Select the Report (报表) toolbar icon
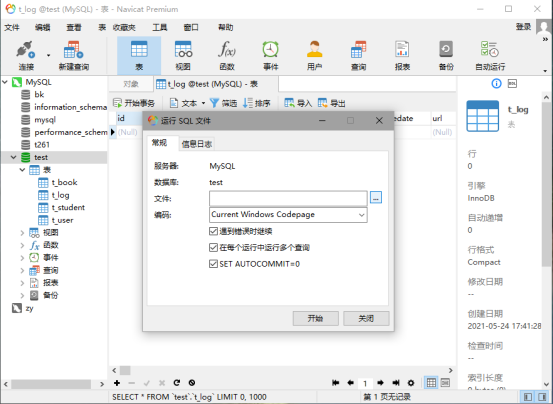Screen dimensions: 553x404 (402, 56)
